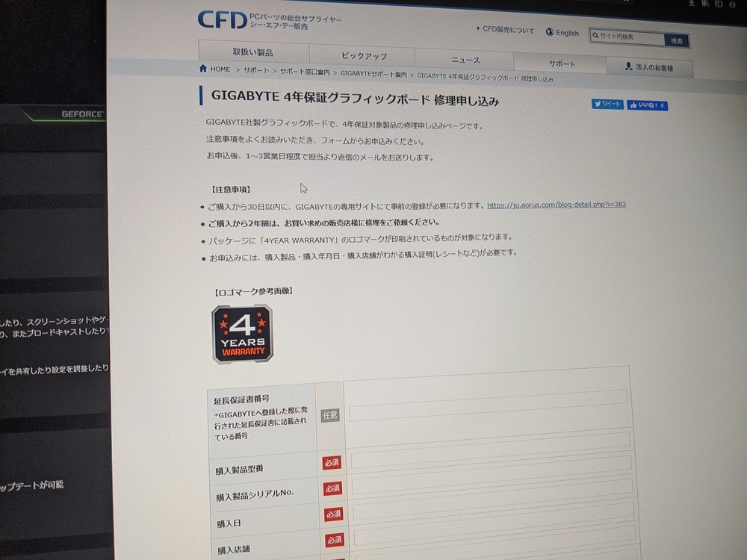The width and height of the screenshot is (747, 560).
Task: Click the 検索 search button
Action: coord(676,40)
